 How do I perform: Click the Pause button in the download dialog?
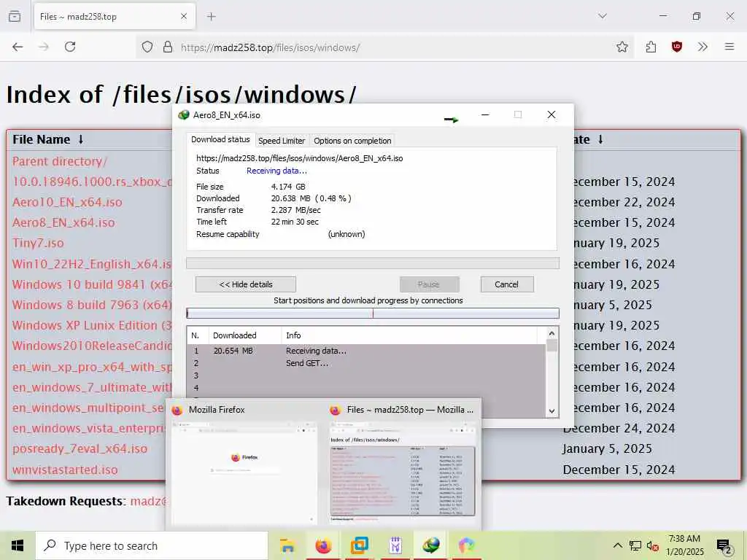429,284
